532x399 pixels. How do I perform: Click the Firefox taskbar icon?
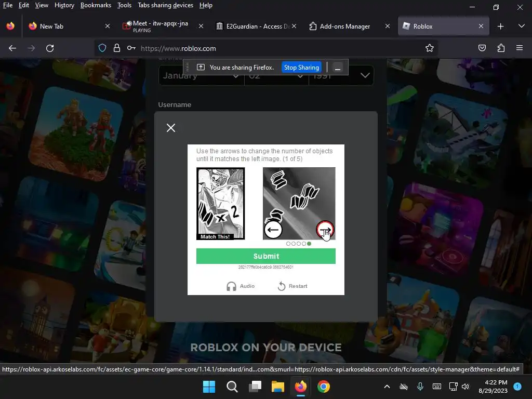coord(301,387)
